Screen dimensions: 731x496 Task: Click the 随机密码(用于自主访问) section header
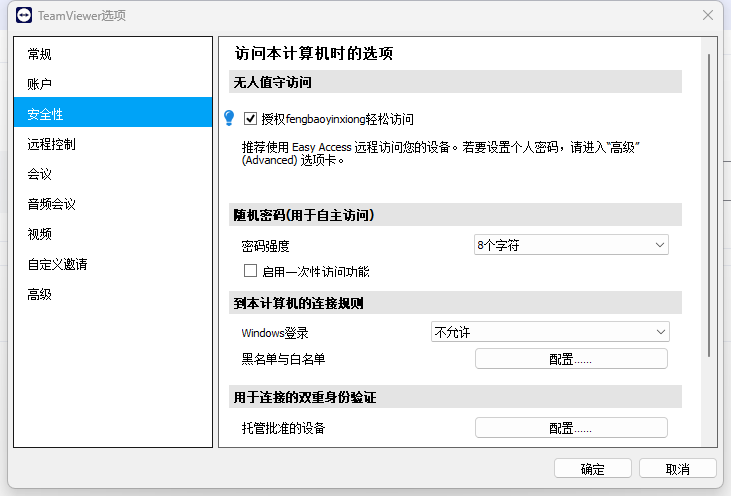[x=455, y=215]
